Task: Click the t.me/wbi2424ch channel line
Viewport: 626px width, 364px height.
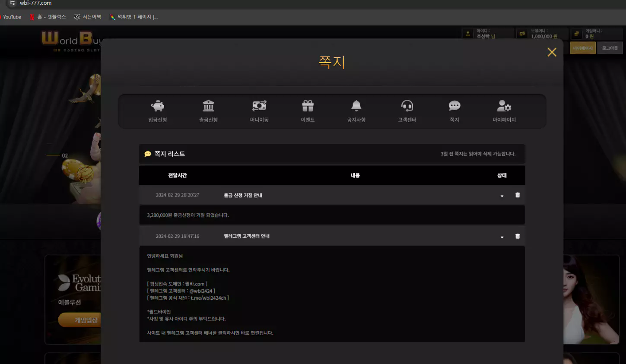Action: point(188,298)
